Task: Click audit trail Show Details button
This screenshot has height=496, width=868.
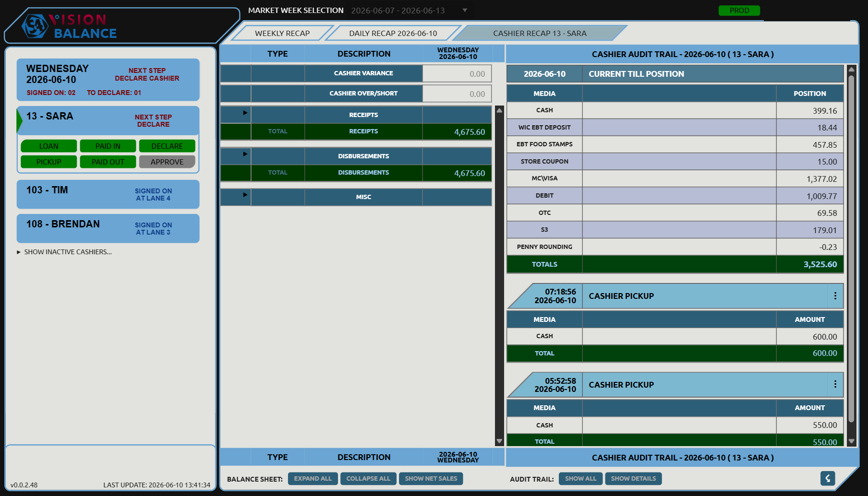Action: point(633,479)
